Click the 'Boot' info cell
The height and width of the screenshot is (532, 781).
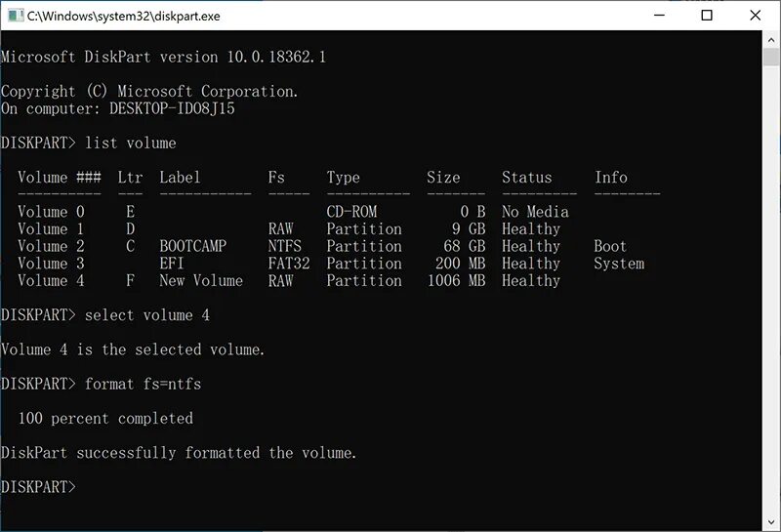point(611,246)
